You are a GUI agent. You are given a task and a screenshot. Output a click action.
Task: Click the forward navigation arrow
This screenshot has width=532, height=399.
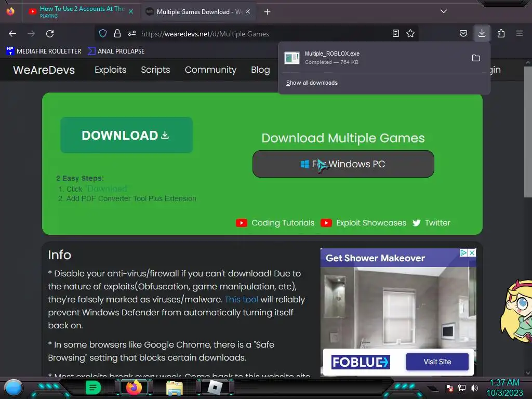(x=31, y=34)
